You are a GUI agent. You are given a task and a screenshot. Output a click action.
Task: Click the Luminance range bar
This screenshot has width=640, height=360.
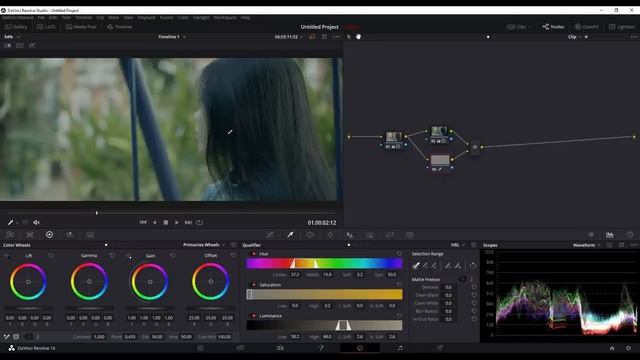324,325
